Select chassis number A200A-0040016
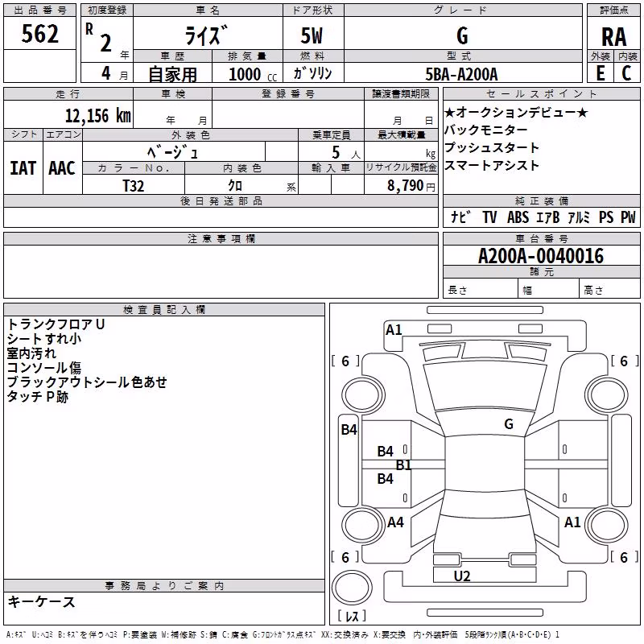Viewport: 644px width, 644px height. [541, 256]
